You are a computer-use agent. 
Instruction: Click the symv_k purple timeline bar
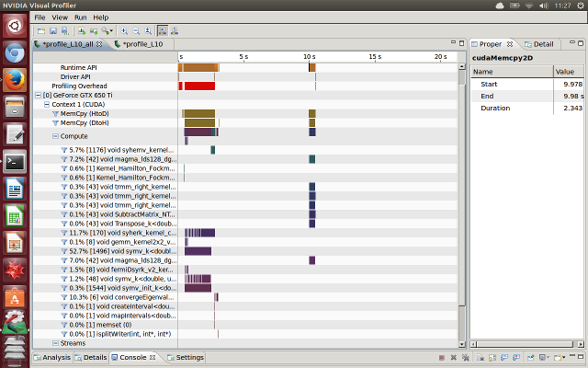point(198,251)
